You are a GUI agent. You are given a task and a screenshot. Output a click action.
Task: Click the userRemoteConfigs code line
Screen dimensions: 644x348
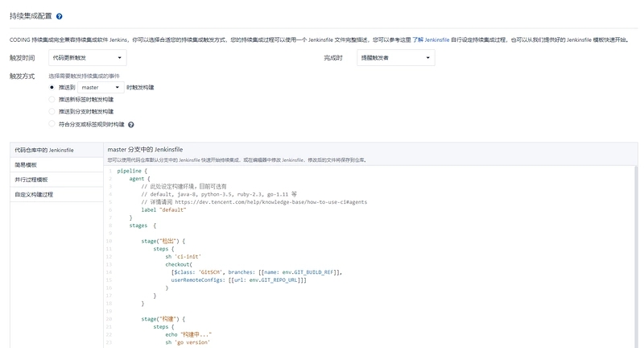pyautogui.click(x=238, y=280)
